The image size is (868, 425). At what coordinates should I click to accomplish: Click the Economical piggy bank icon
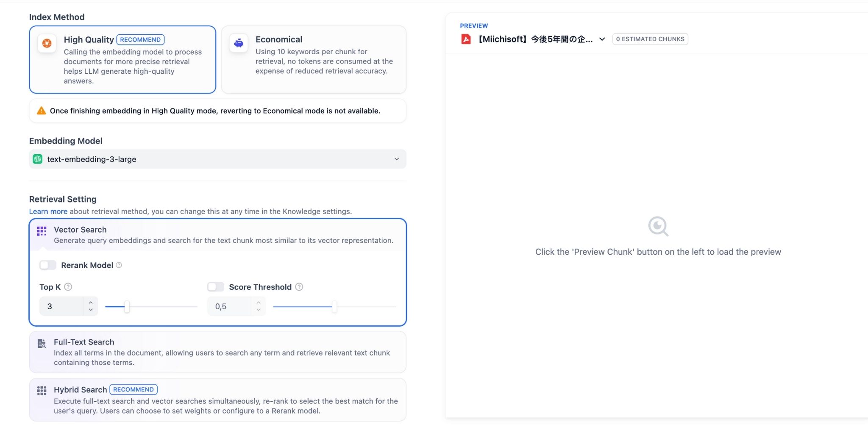coord(239,43)
